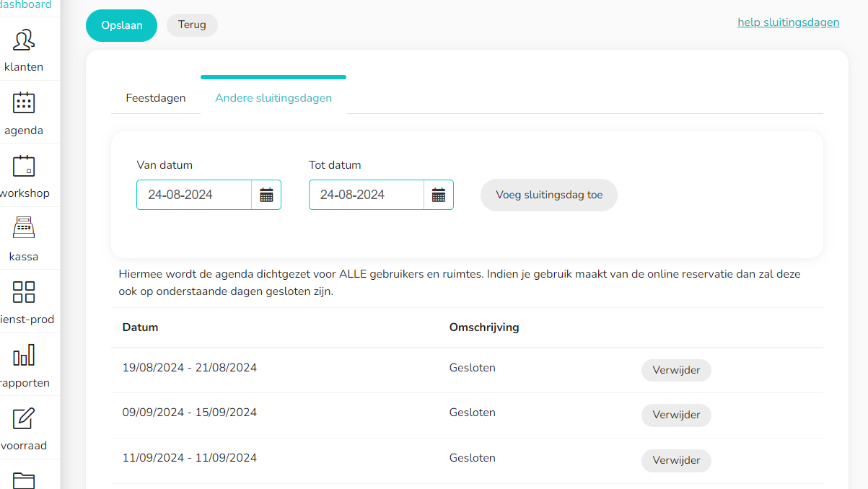Viewport: 868px width, 489px height.
Task: Click the rapporten label in sidebar
Action: click(x=25, y=383)
